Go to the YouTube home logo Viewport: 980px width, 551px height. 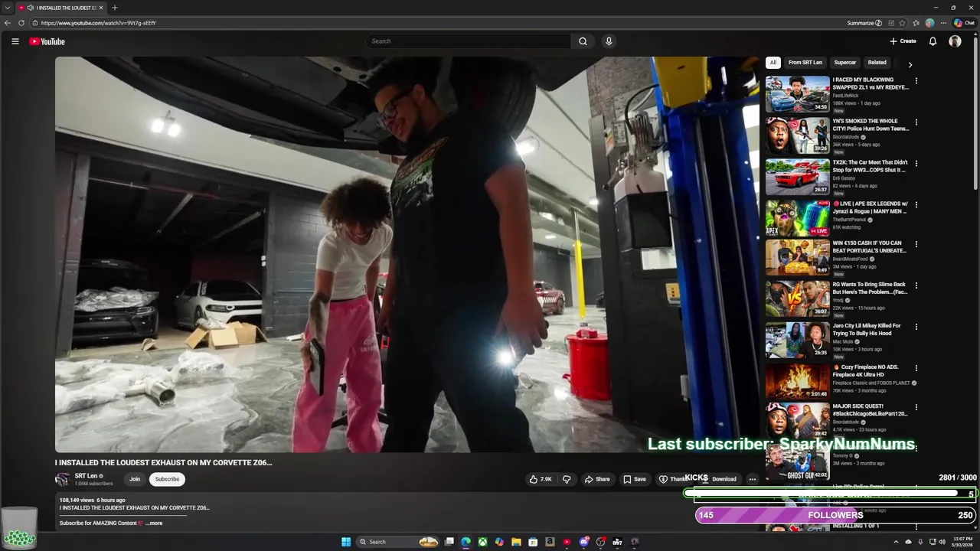[x=47, y=41]
